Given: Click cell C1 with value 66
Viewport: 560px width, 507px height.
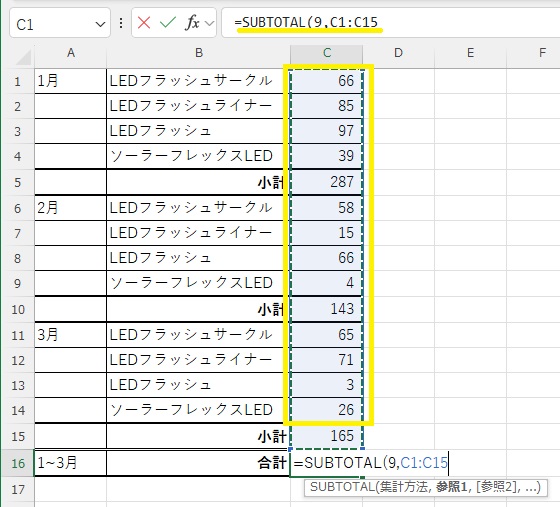Looking at the screenshot, I should (326, 81).
